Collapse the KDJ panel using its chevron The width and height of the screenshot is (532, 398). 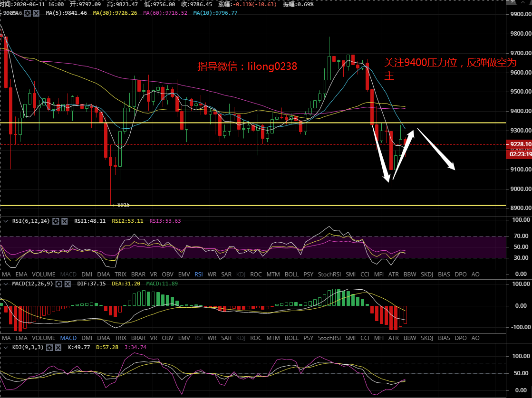click(x=5, y=348)
